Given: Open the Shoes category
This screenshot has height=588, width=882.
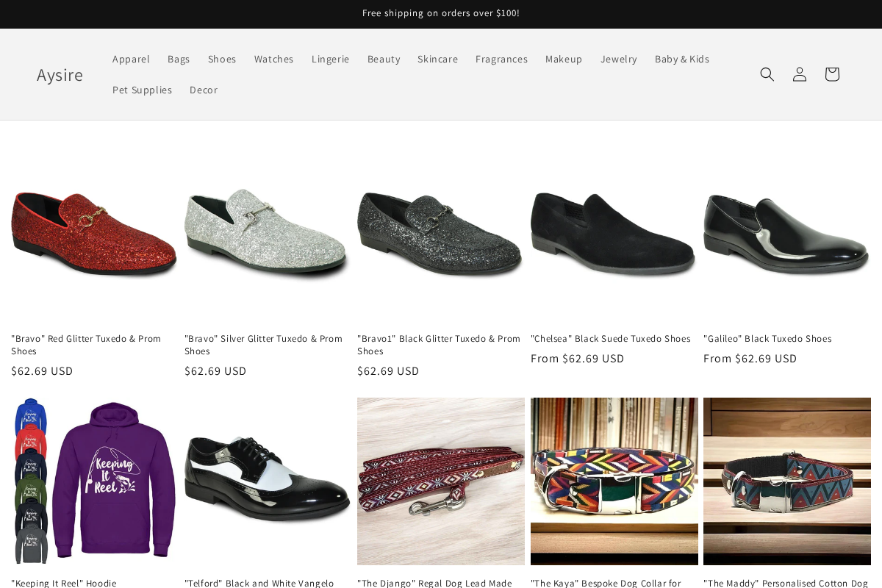Looking at the screenshot, I should (222, 59).
